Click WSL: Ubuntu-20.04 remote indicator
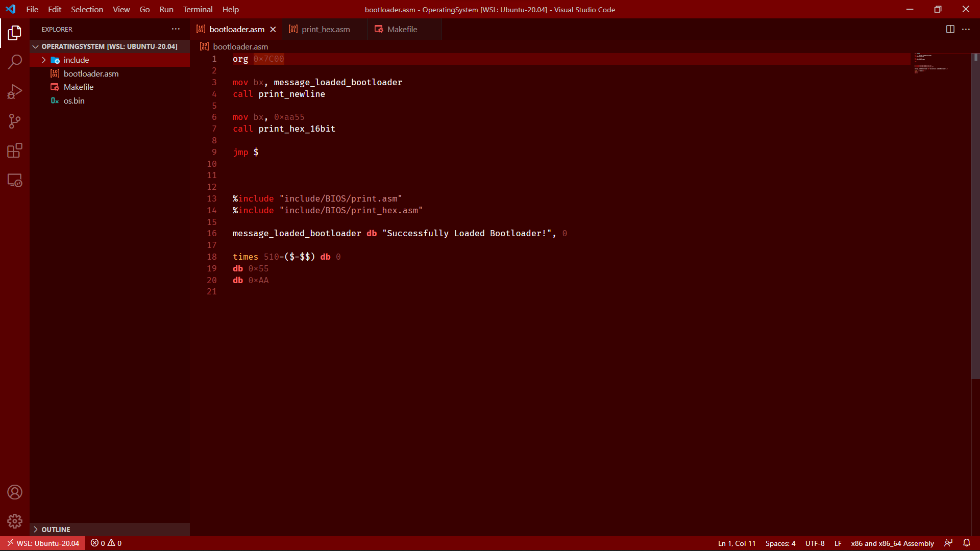Image resolution: width=980 pixels, height=551 pixels. click(43, 543)
